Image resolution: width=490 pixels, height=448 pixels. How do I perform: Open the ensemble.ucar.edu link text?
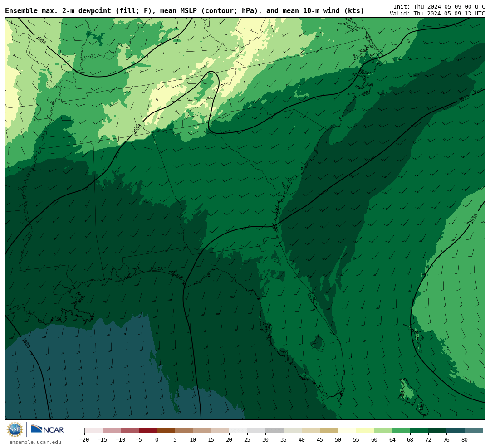coord(35,442)
